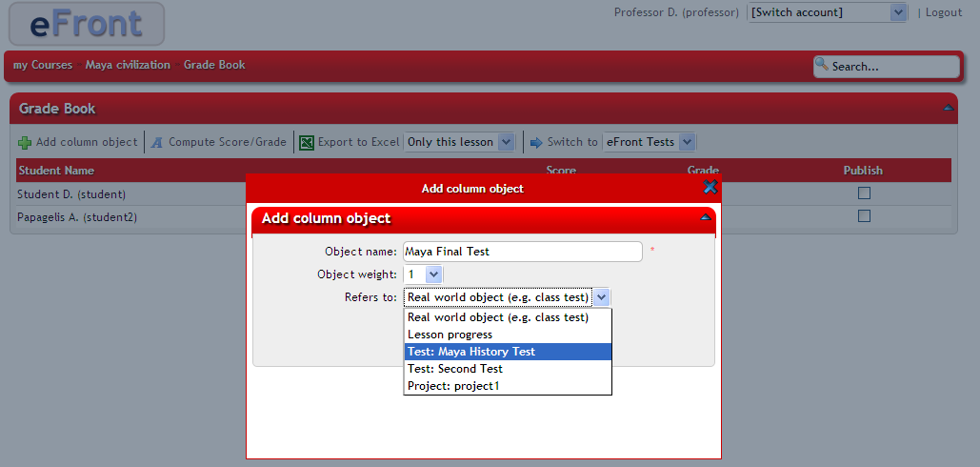This screenshot has height=467, width=980.
Task: Collapse the Grade Book panel arrow
Action: [x=949, y=108]
